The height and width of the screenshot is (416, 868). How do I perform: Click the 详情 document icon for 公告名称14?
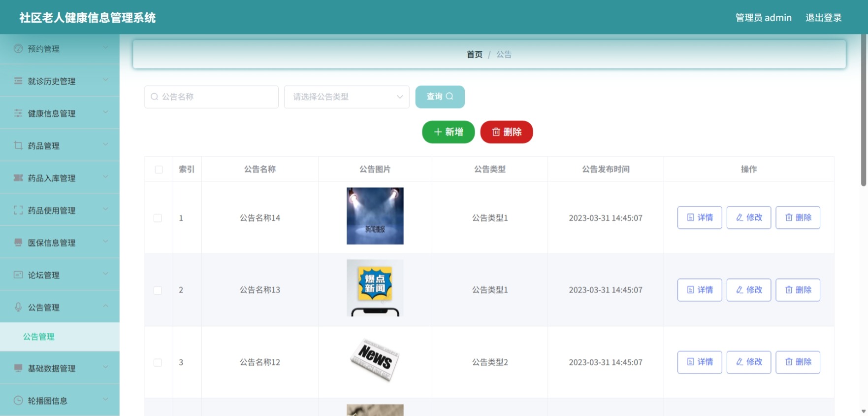pos(690,217)
